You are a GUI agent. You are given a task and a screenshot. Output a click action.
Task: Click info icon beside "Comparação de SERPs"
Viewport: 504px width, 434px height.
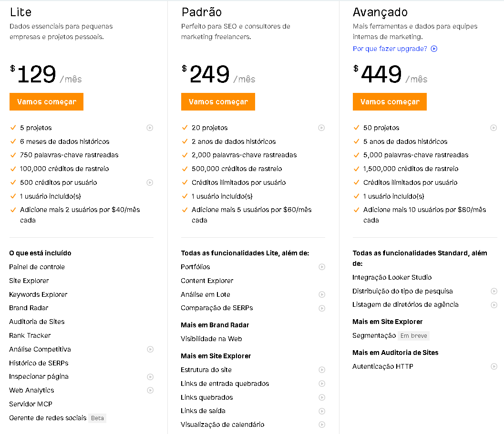coord(322,308)
